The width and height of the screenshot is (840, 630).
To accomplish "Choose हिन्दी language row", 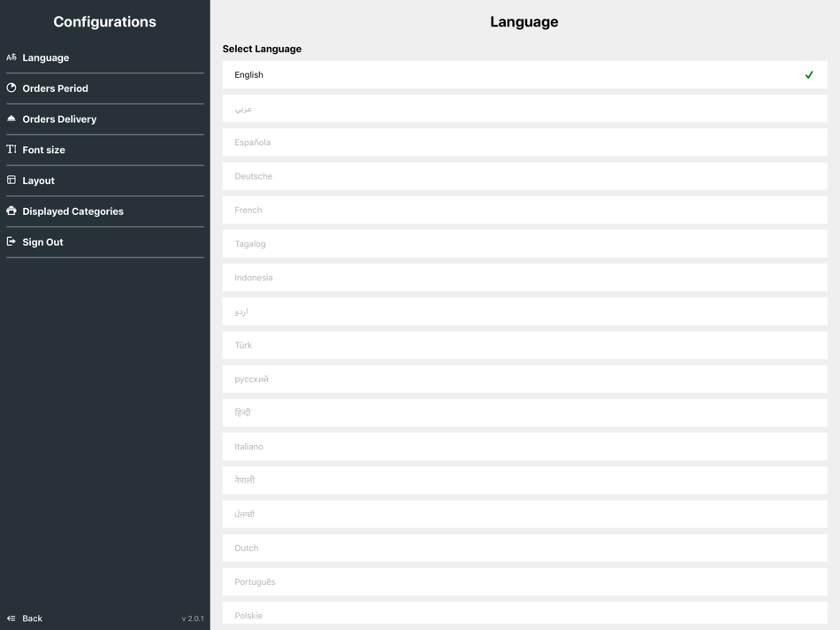I will click(524, 412).
